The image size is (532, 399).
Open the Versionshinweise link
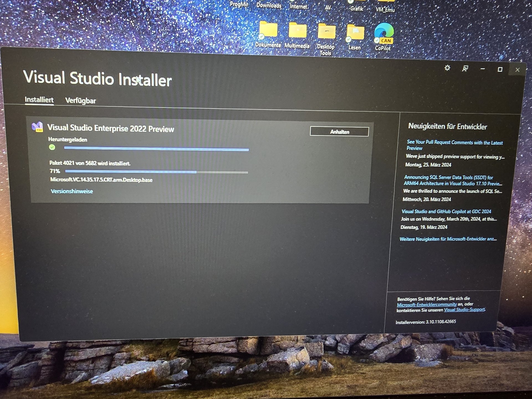tap(72, 191)
